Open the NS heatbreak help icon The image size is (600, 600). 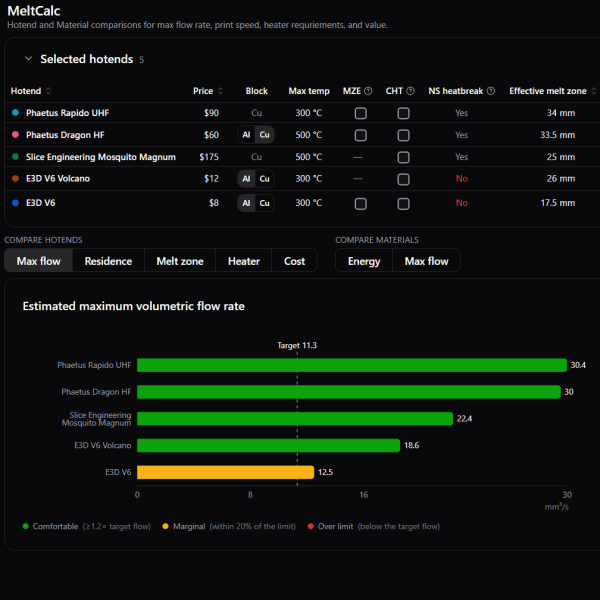pos(491,91)
